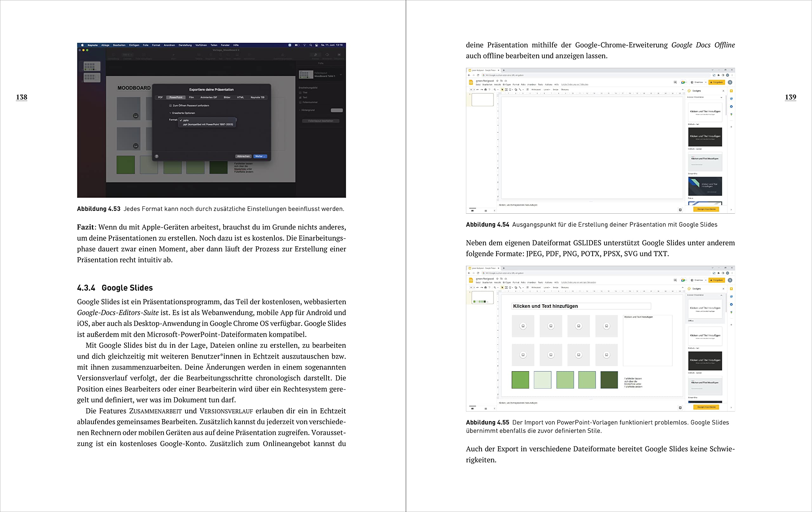Switch to the Animiertes GIF export tab
Screen dimensions: 812x512
(209, 97)
